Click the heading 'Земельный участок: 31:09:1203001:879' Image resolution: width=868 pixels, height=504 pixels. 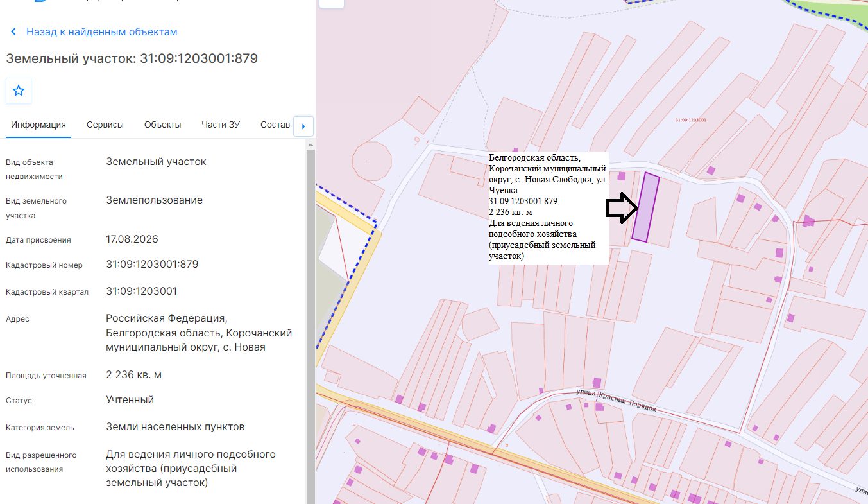click(132, 58)
